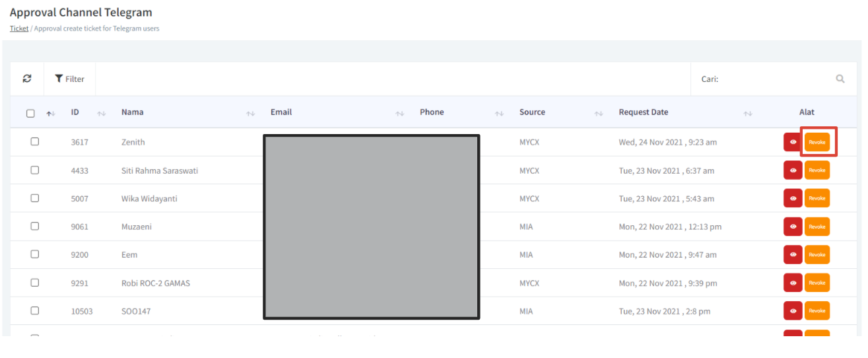View the Eem request details
The image size is (868, 358).
click(x=793, y=254)
